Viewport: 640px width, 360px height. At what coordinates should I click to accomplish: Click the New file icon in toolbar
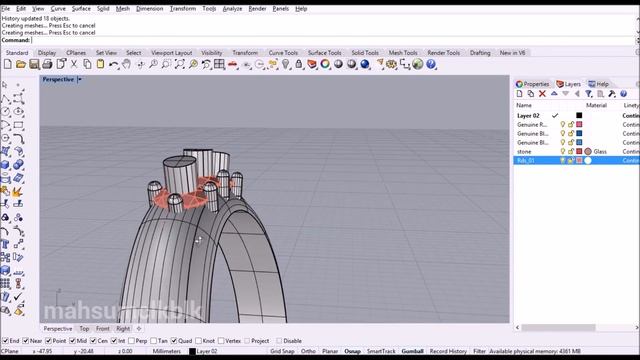[x=8, y=64]
